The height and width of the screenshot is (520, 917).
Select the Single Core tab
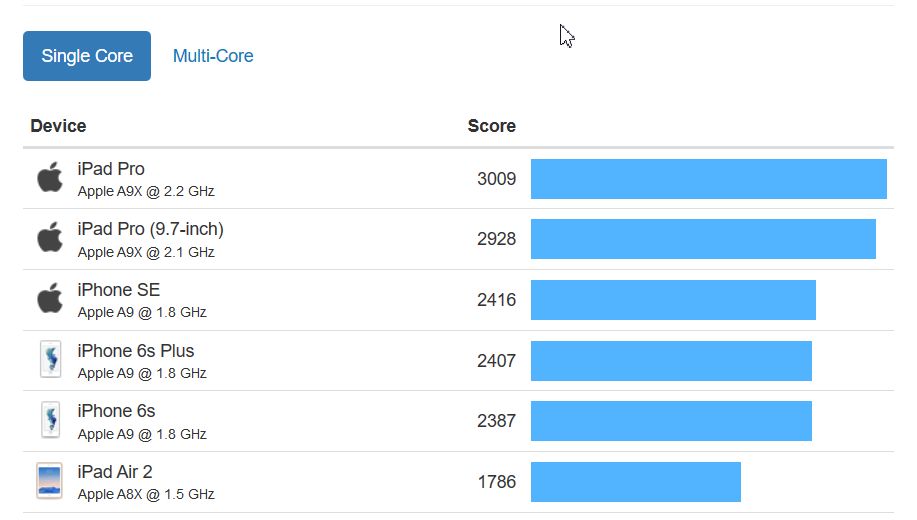click(87, 56)
